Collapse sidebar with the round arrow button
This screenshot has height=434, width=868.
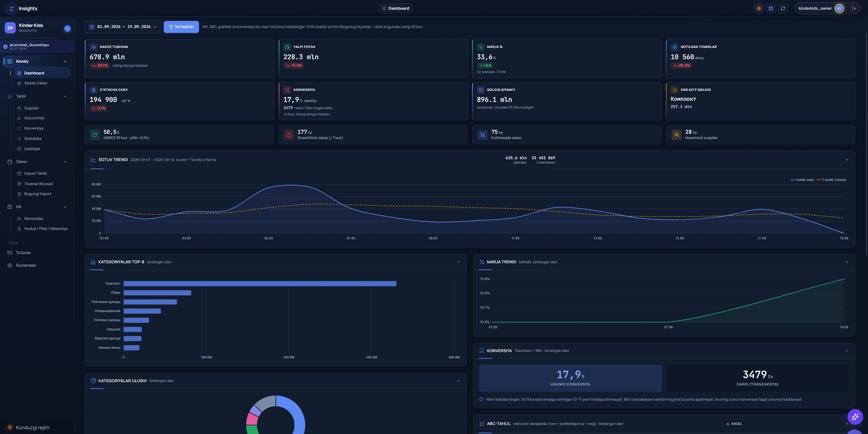(x=67, y=29)
